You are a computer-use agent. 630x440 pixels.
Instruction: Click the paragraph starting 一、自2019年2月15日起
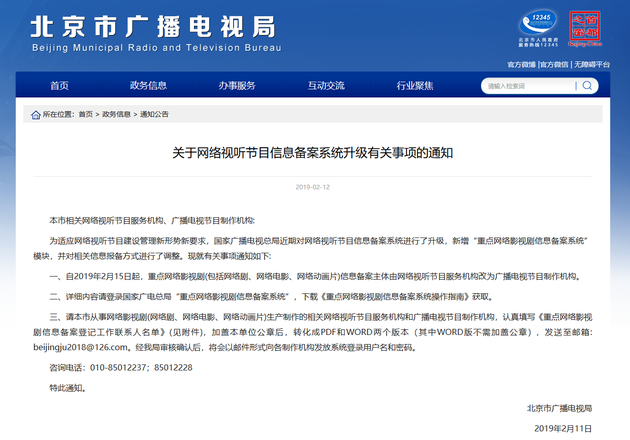pyautogui.click(x=315, y=276)
